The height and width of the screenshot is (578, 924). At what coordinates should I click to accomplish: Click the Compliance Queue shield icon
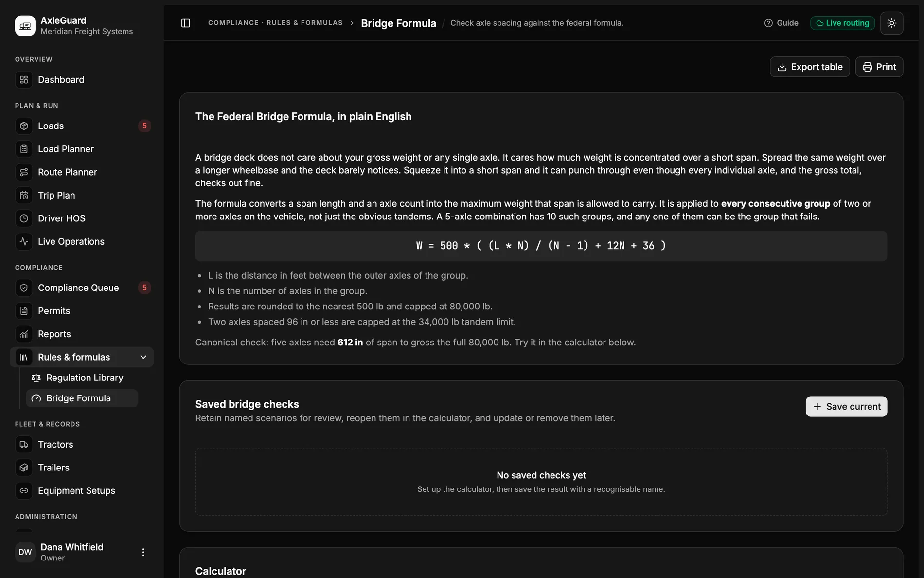(x=24, y=288)
